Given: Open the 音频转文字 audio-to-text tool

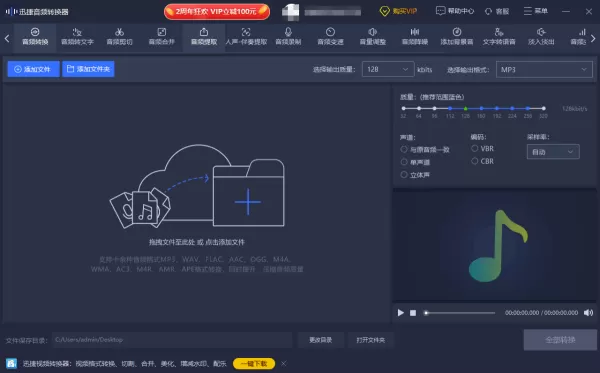Looking at the screenshot, I should (x=77, y=37).
